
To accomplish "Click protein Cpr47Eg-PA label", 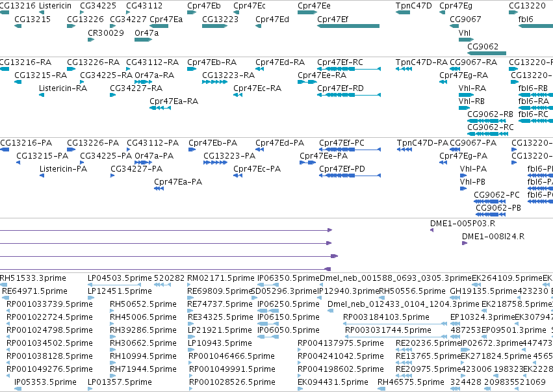I will point(463,156).
